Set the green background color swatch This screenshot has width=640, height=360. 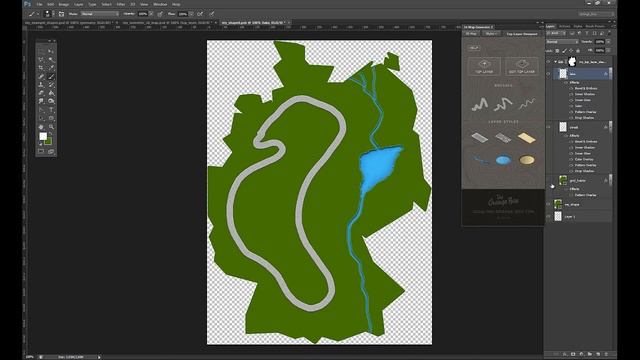pos(49,141)
